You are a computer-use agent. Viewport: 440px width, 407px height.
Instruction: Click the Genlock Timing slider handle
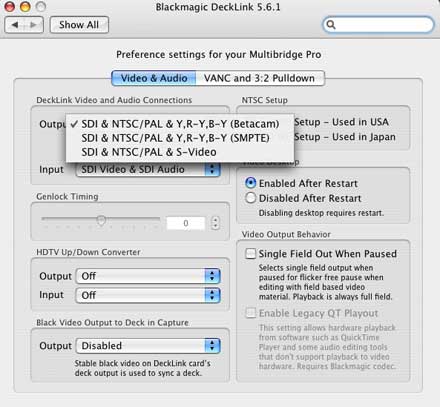click(x=101, y=220)
